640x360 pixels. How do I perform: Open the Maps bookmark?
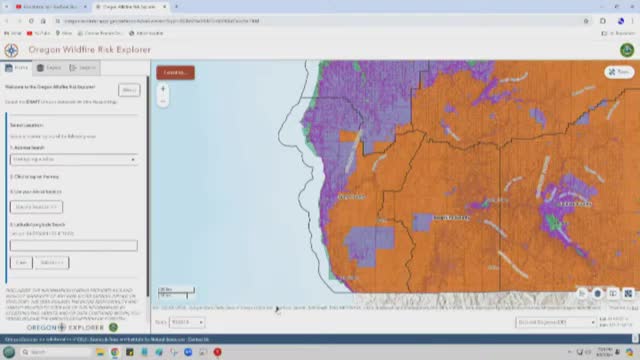tap(64, 33)
